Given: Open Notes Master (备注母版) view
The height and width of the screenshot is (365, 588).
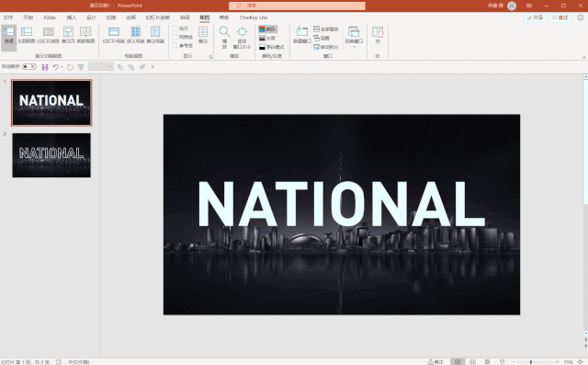Looking at the screenshot, I should (x=155, y=35).
